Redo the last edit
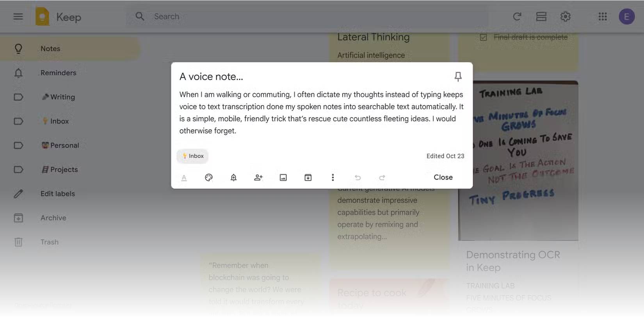This screenshot has width=644, height=318. pos(382,177)
